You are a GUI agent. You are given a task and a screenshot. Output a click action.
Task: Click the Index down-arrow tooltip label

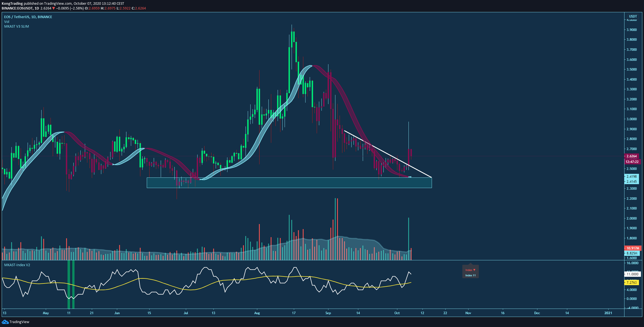coord(470,270)
